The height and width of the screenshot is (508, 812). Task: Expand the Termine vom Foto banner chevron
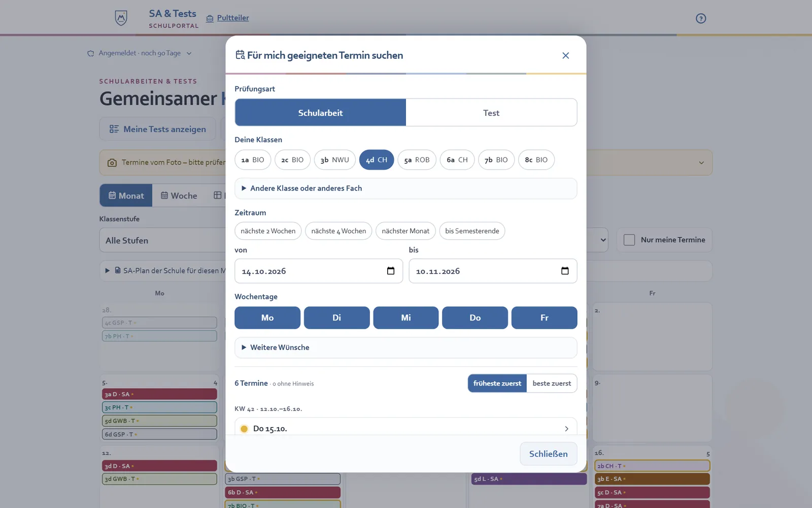(701, 163)
